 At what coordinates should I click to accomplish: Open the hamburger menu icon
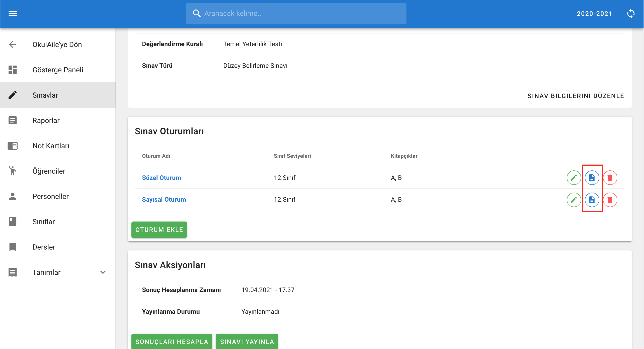tap(12, 14)
